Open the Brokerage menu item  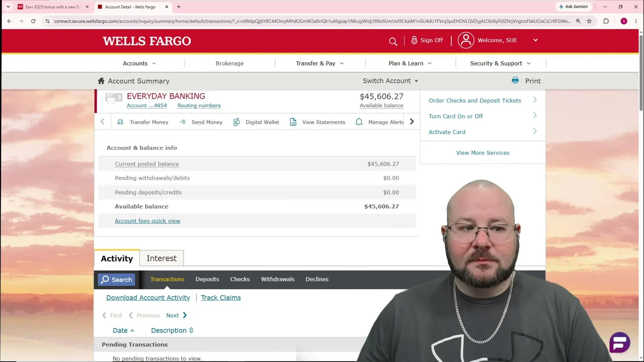229,63
